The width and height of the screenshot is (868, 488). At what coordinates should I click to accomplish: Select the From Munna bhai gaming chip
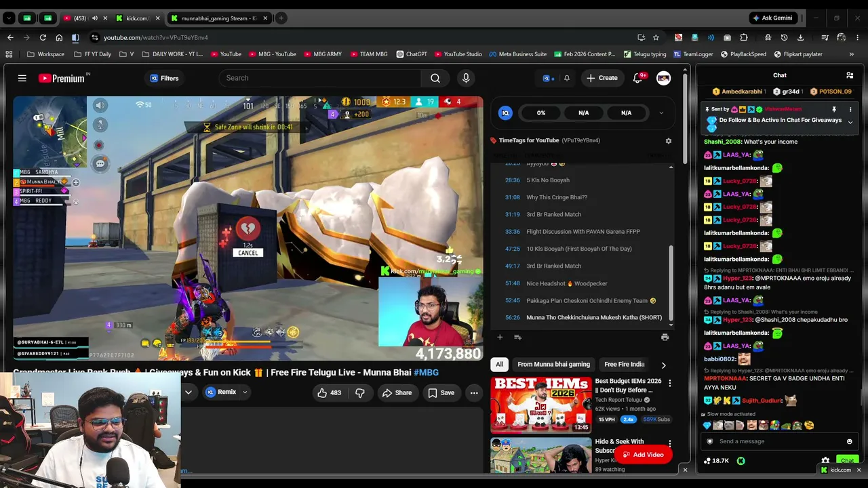553,365
